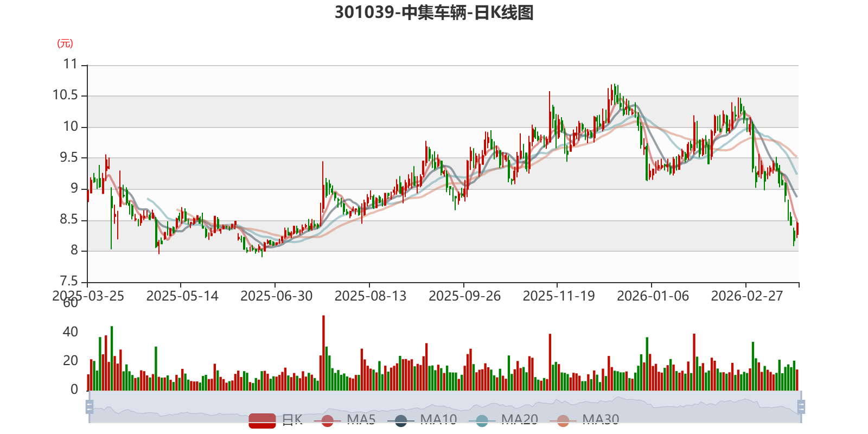868x434 pixels.
Task: Click the 2025-09-26 date axis label
Action: coord(464,296)
